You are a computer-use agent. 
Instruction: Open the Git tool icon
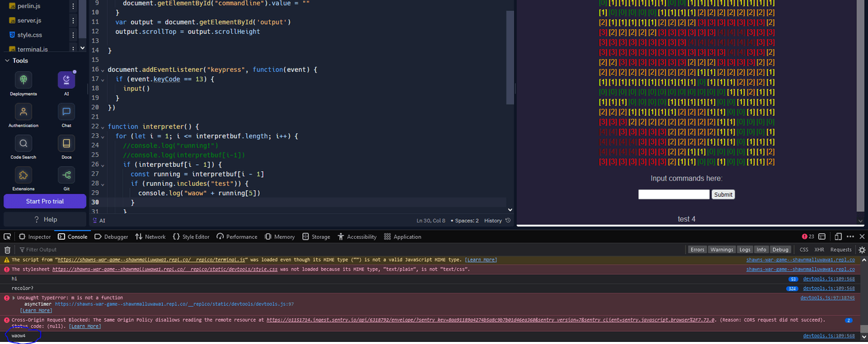66,176
